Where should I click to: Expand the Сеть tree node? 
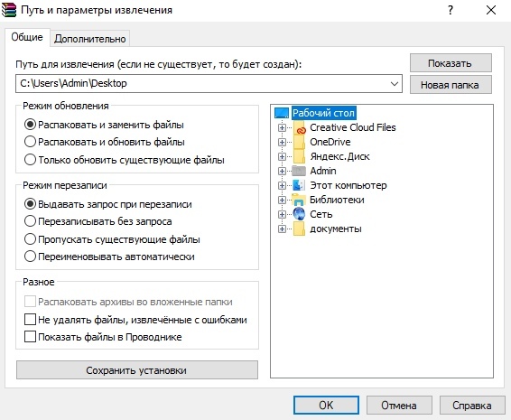(282, 214)
